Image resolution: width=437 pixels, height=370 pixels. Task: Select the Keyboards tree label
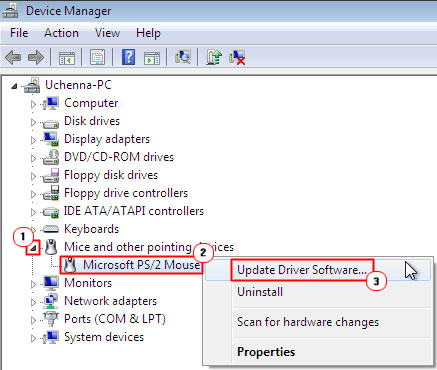point(91,229)
